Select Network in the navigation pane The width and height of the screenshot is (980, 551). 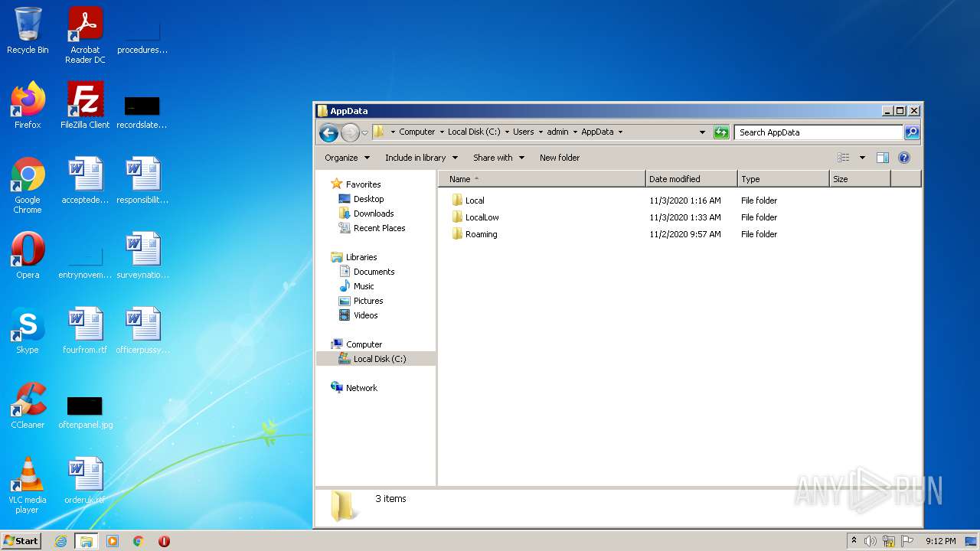[354, 388]
